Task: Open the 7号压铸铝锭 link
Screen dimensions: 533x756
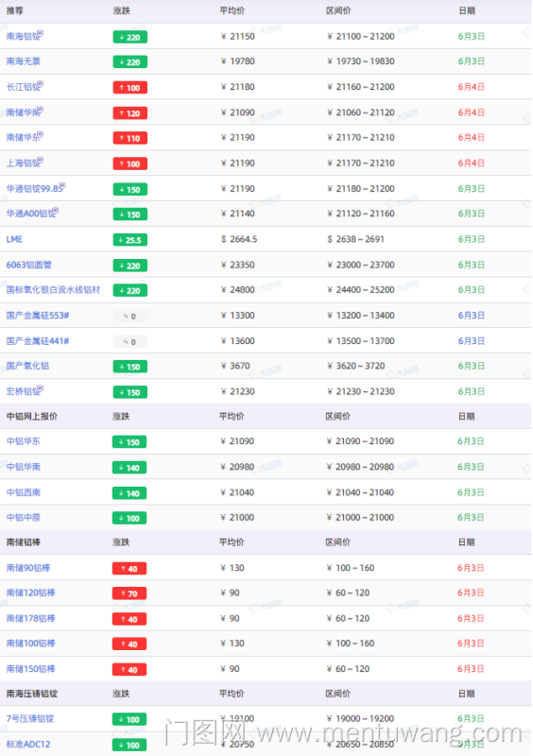Action: [x=30, y=718]
